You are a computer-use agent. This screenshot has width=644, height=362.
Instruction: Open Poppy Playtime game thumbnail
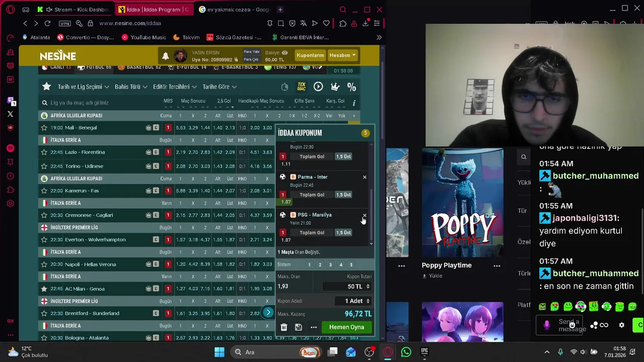pyautogui.click(x=462, y=203)
